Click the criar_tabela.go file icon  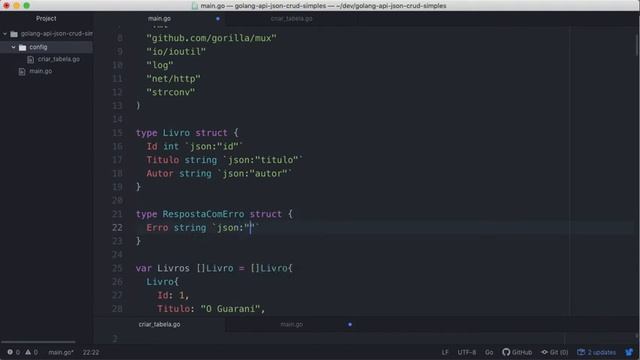[30, 60]
